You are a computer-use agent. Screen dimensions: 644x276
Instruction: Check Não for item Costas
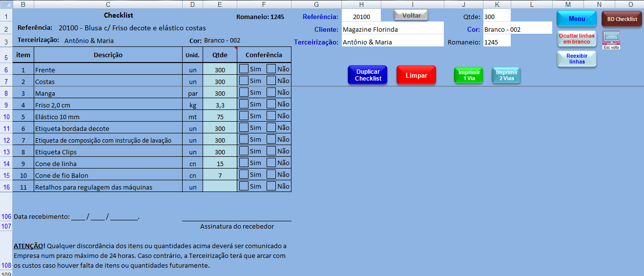(271, 81)
